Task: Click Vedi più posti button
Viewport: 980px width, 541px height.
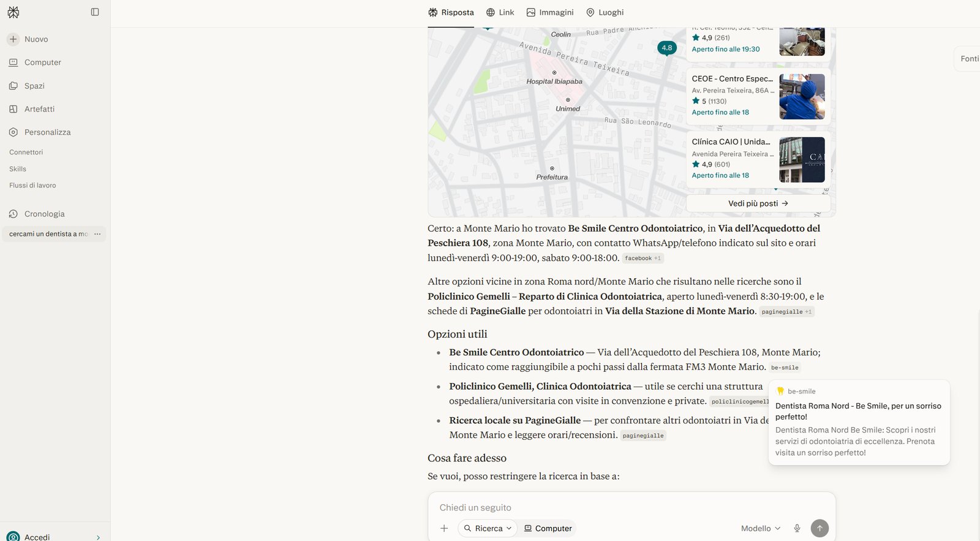Action: [x=758, y=203]
